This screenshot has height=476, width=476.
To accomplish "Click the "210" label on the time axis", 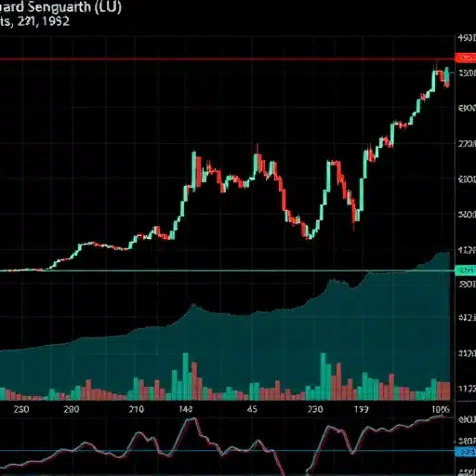I will pyautogui.click(x=137, y=409).
